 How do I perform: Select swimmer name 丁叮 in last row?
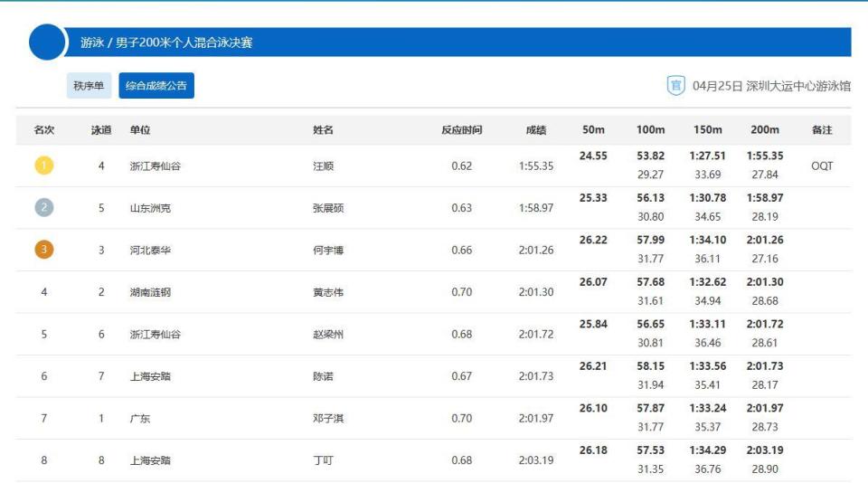pos(324,460)
